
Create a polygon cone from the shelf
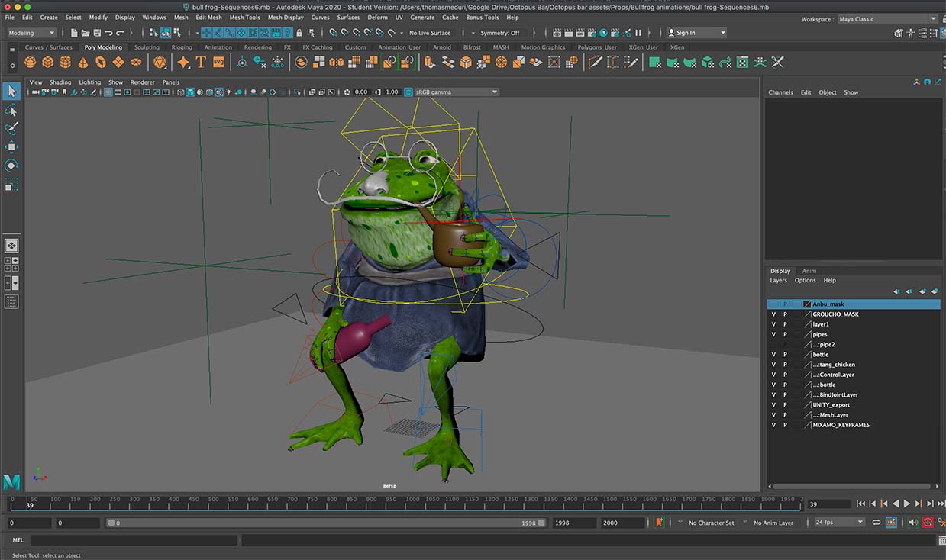[83, 63]
